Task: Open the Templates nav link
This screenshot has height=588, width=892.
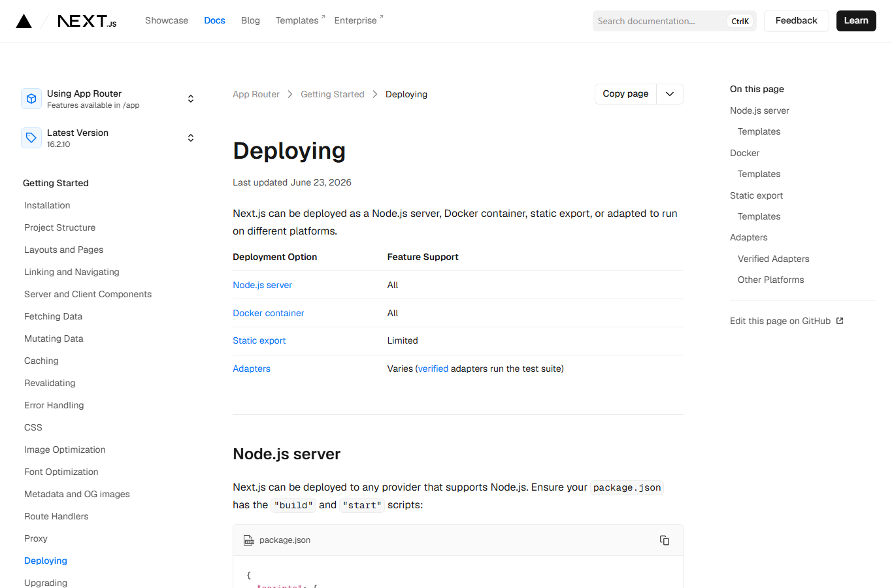Action: (300, 21)
